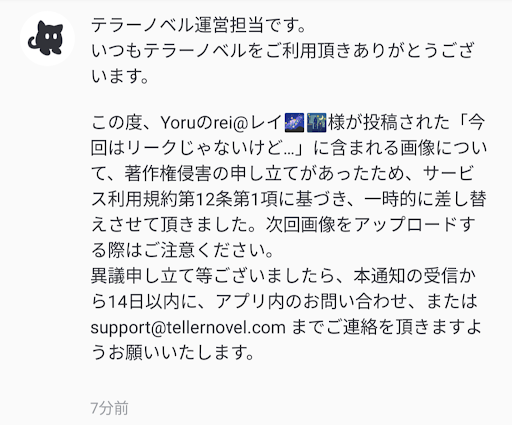Click the line る際はご注意ください。

point(182,250)
